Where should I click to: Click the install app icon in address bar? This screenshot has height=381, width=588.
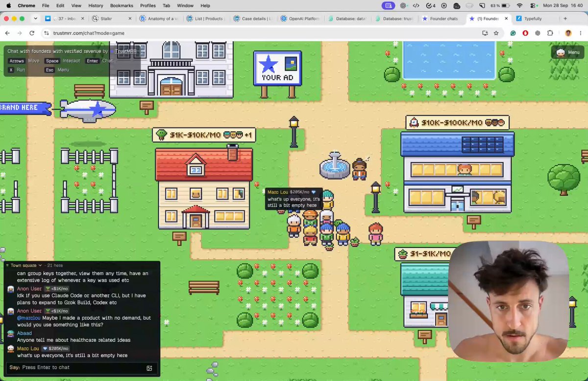click(x=485, y=33)
